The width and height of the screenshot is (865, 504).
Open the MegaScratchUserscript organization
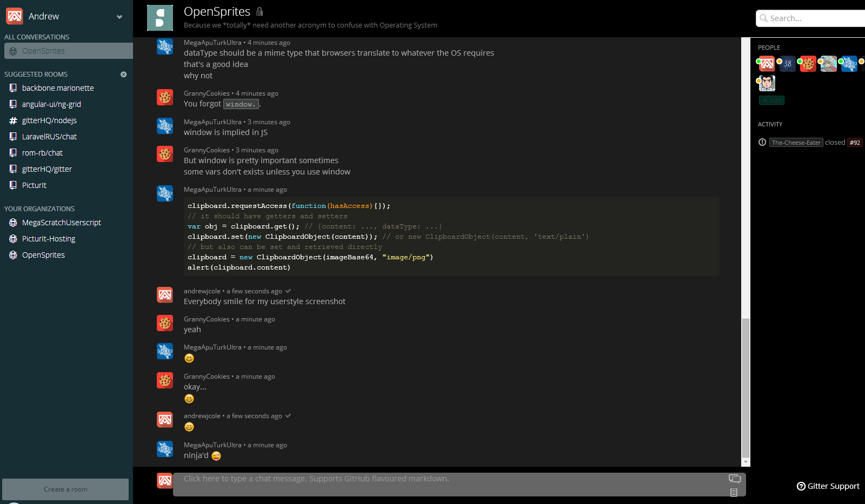(62, 223)
